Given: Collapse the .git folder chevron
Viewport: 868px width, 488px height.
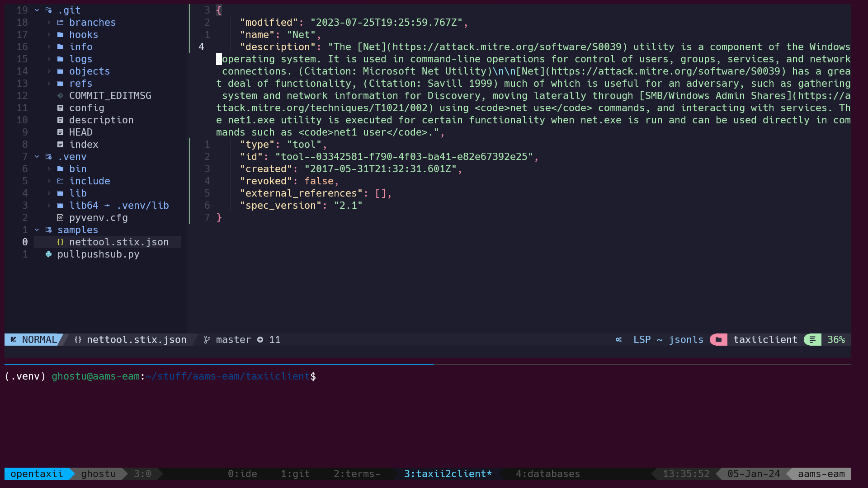Looking at the screenshot, I should coord(37,10).
